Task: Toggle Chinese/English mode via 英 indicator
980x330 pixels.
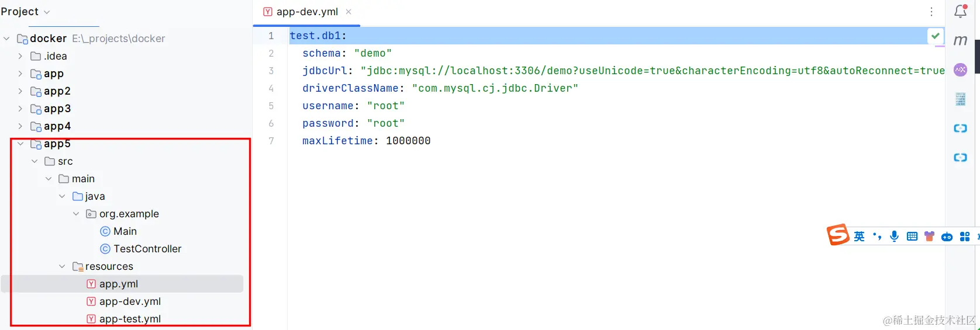Action: click(x=859, y=237)
